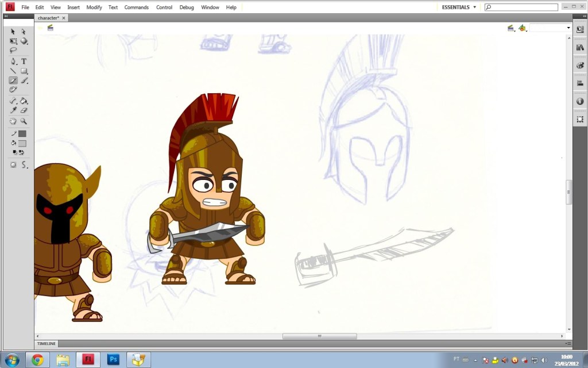Open the stage zoom level dropdown
Image resolution: width=588 pixels, height=368 pixels.
click(x=568, y=28)
